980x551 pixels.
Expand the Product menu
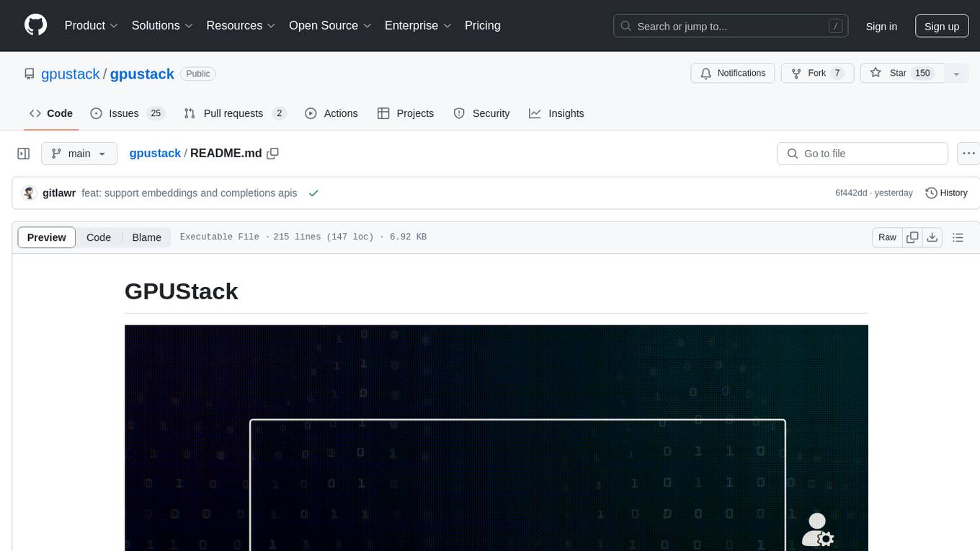92,25
